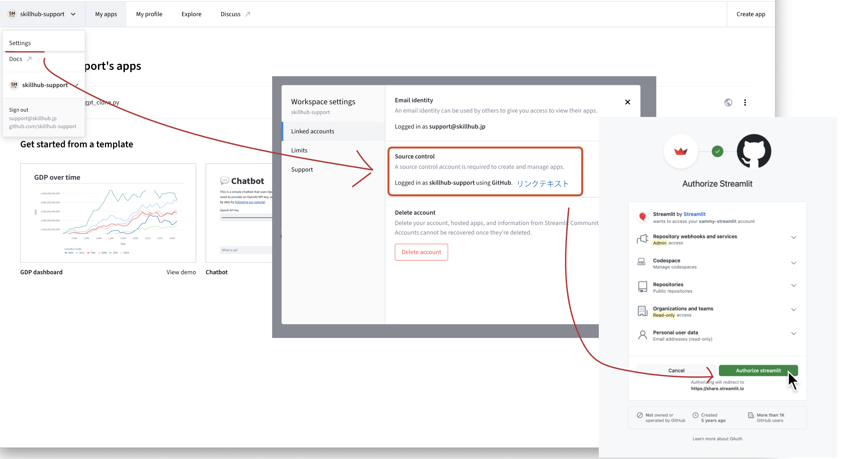Click the chat bubble icon beside Chatbot

[224, 181]
